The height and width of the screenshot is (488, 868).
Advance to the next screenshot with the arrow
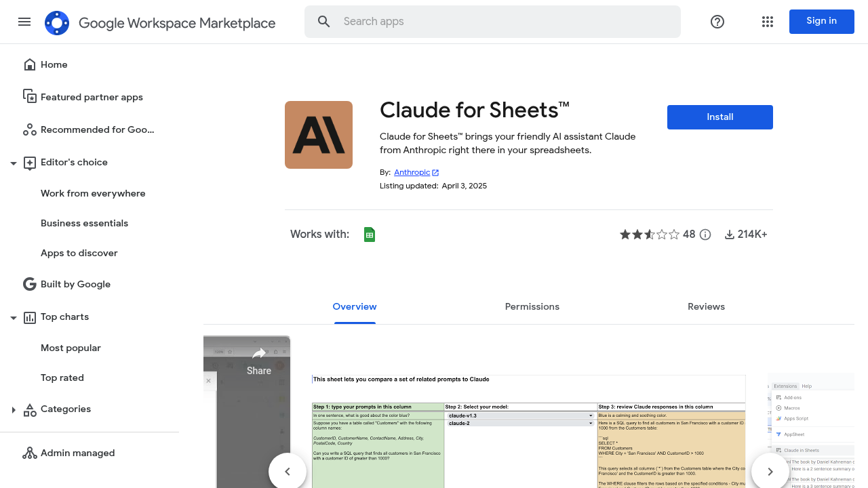click(x=770, y=471)
